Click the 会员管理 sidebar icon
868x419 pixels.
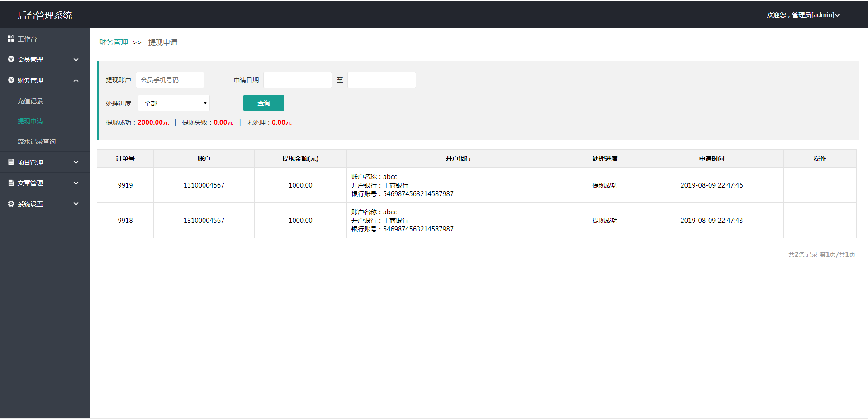tap(11, 59)
